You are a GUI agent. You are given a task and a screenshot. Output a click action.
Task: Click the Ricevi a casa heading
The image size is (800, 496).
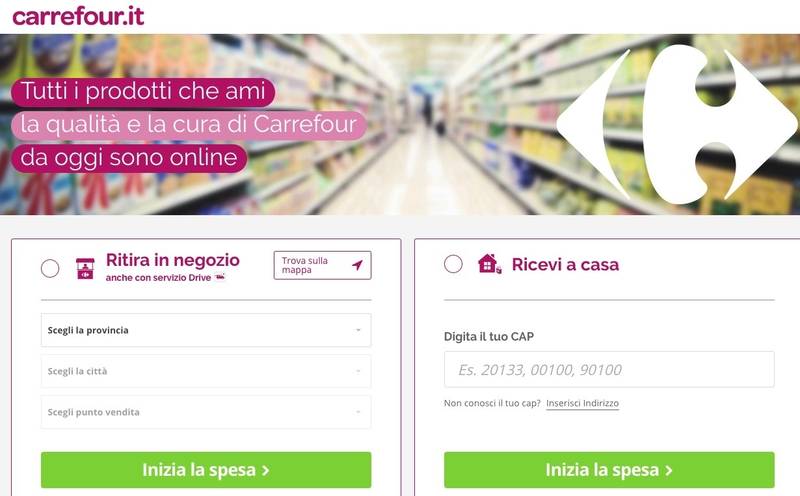pos(565,264)
